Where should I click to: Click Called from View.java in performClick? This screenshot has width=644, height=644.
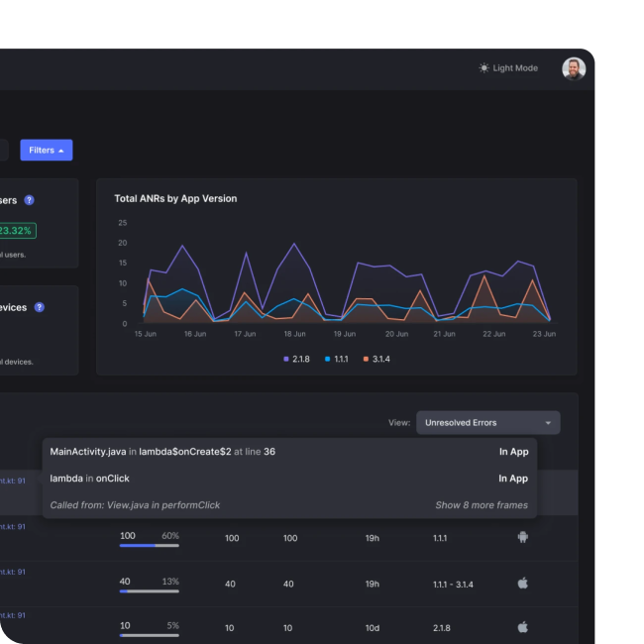tap(135, 505)
